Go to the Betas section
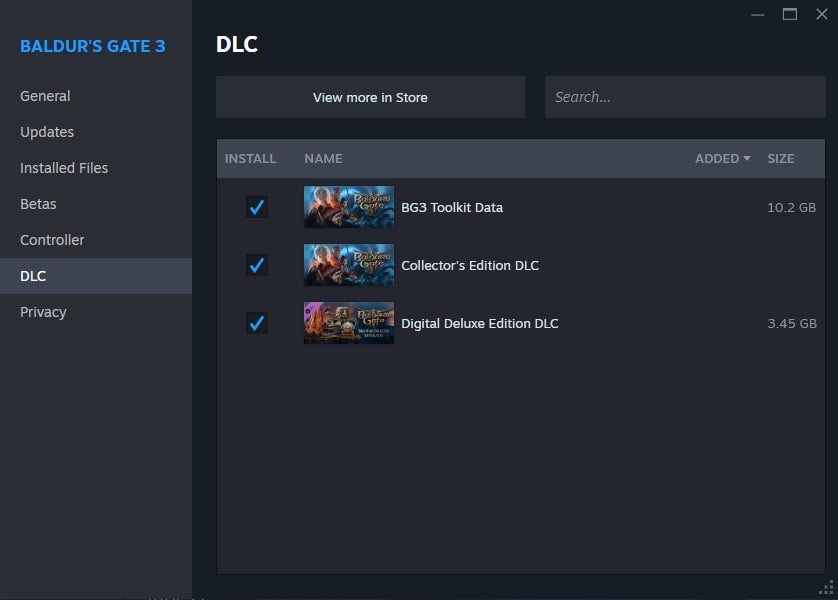Image resolution: width=838 pixels, height=600 pixels. pyautogui.click(x=38, y=204)
